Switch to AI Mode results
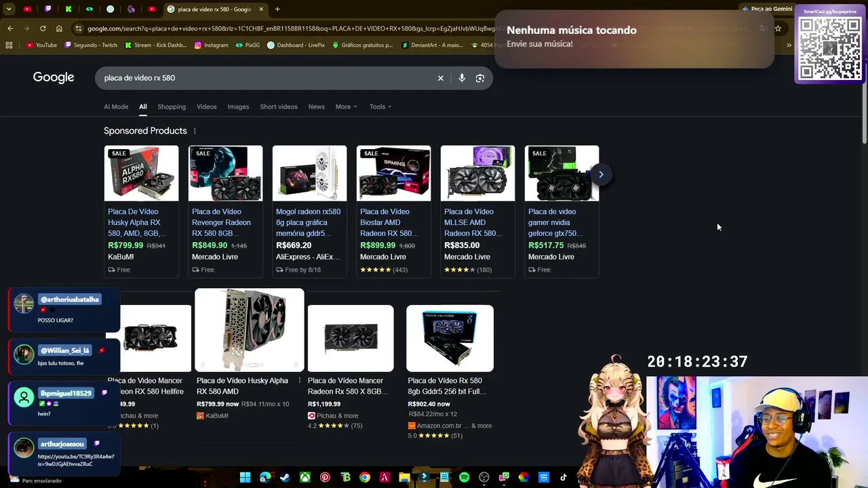Viewport: 868px width, 488px height. (x=116, y=106)
